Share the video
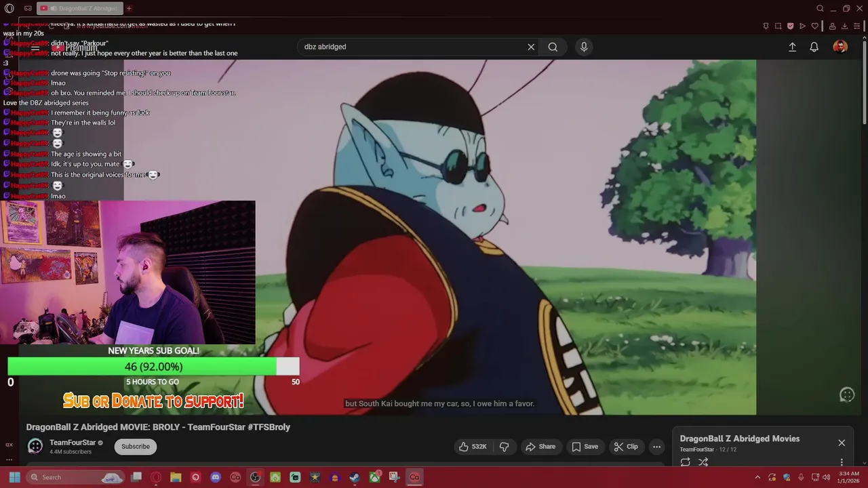Screen dimensions: 868x488 (540, 447)
